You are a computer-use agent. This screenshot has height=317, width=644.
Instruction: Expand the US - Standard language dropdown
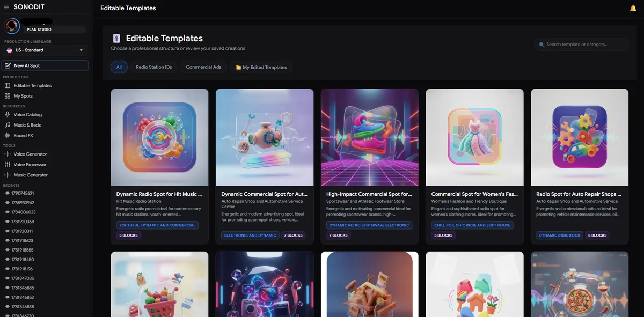45,50
